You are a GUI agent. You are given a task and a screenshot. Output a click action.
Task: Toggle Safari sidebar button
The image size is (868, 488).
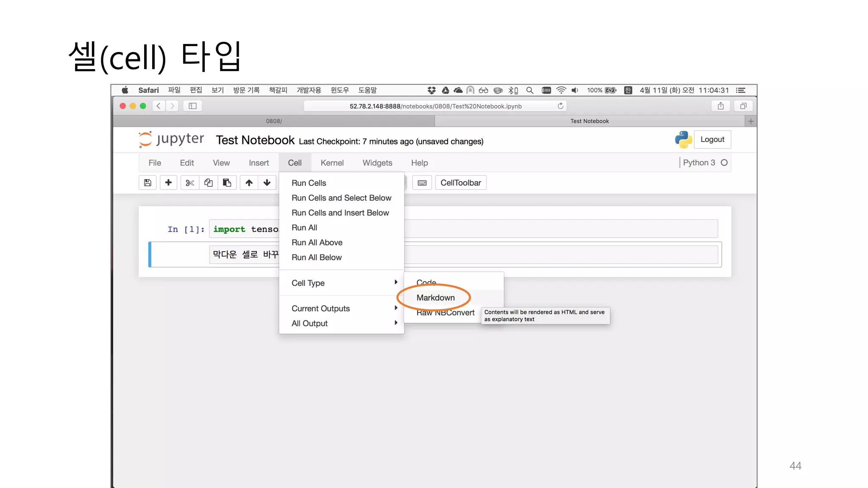coord(192,106)
